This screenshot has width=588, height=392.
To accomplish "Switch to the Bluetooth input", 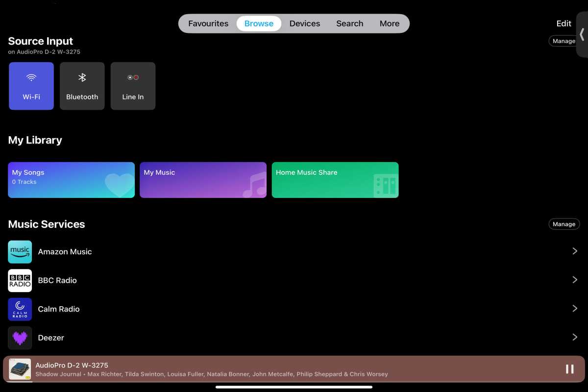I will [x=82, y=86].
